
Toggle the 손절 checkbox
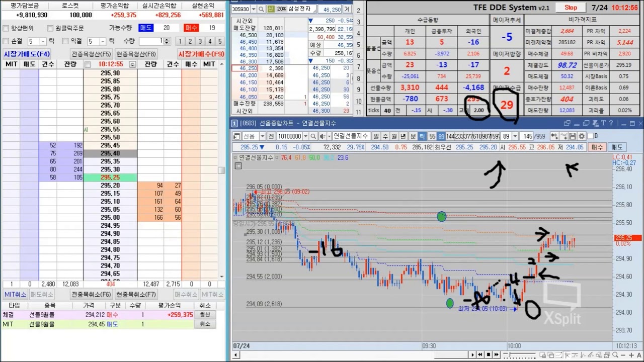click(6, 41)
